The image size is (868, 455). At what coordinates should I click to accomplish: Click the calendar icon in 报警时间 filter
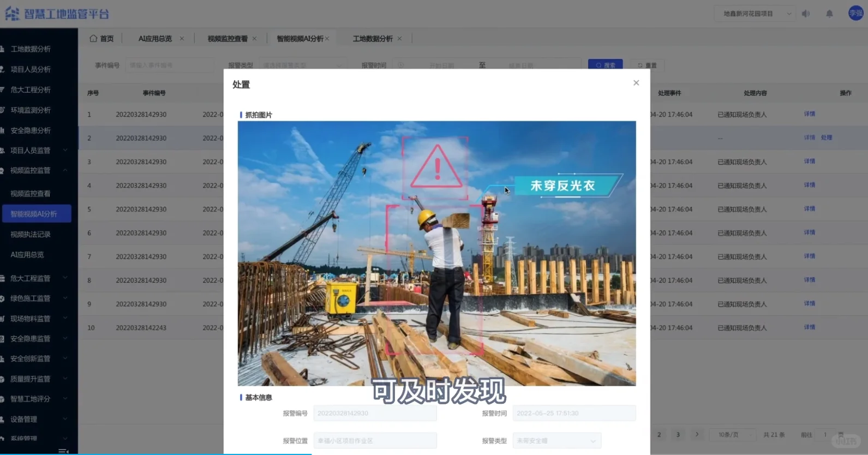tap(401, 65)
